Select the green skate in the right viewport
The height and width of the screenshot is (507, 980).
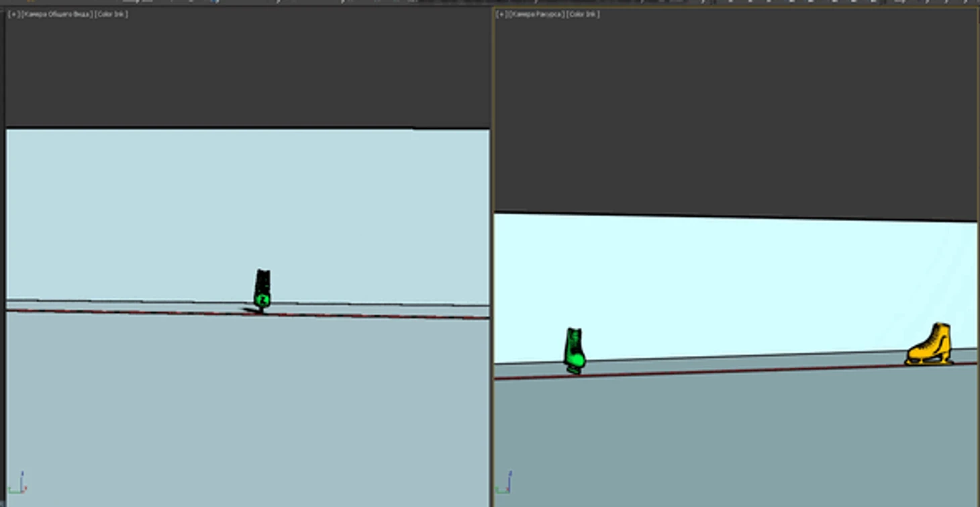[575, 350]
